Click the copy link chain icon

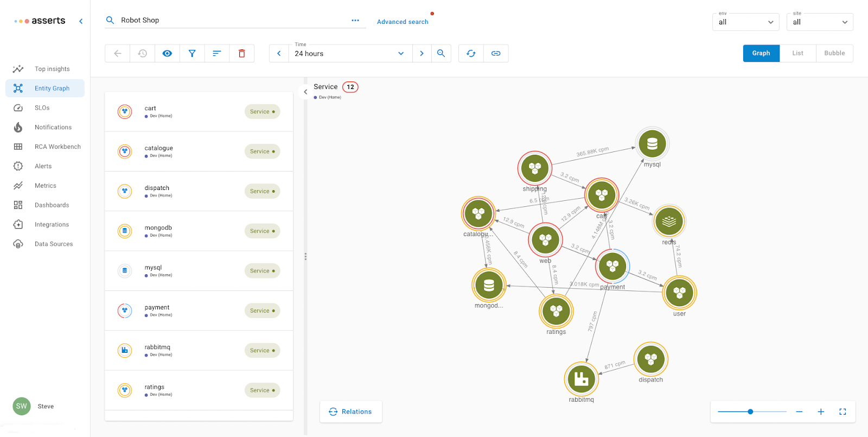496,53
